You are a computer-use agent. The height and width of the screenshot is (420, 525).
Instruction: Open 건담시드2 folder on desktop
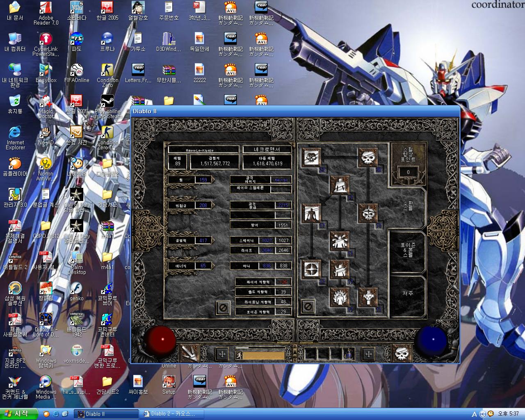tap(107, 385)
